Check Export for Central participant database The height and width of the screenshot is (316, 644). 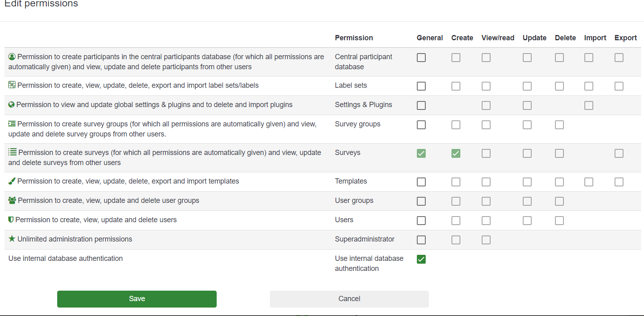click(x=619, y=58)
